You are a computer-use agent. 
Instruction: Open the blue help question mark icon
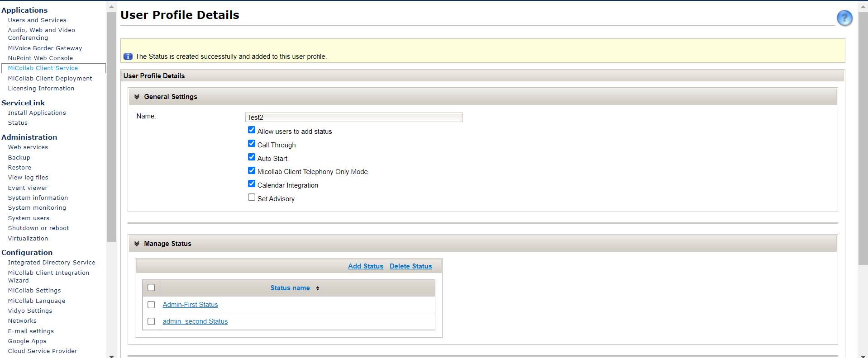coord(844,18)
